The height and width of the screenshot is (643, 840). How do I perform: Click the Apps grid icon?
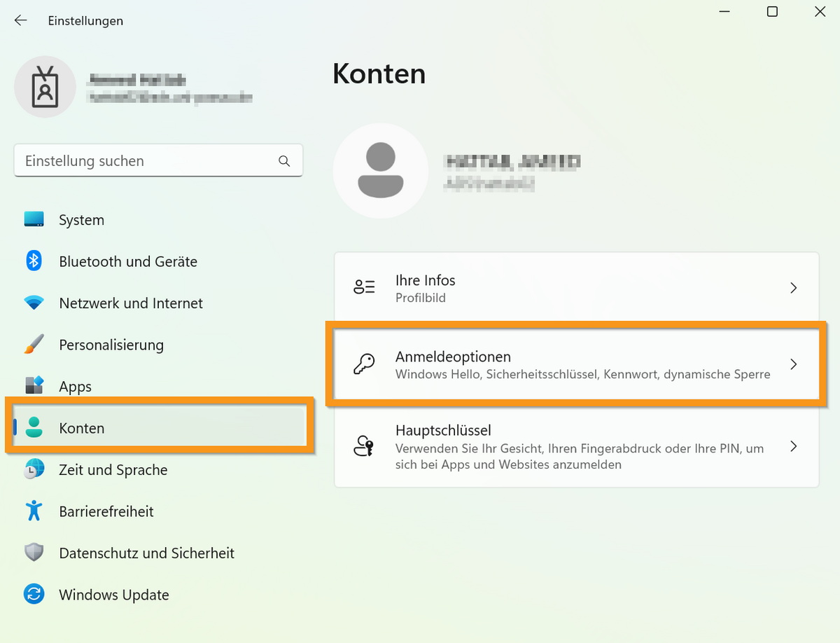click(34, 386)
